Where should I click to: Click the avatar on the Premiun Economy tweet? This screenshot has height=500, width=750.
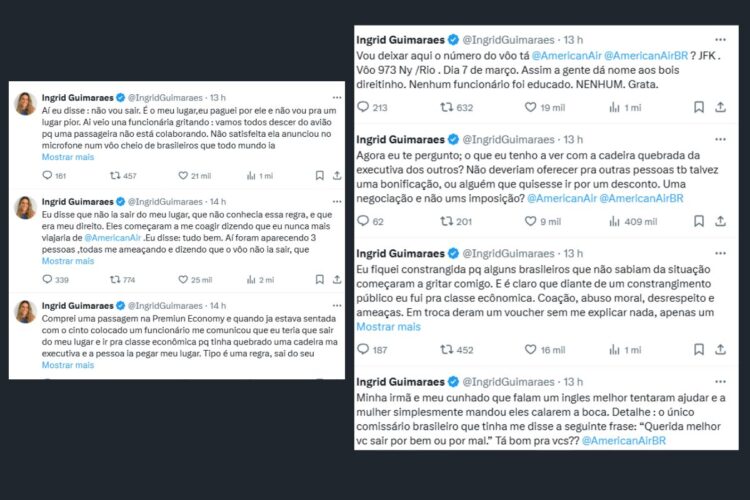pyautogui.click(x=26, y=311)
